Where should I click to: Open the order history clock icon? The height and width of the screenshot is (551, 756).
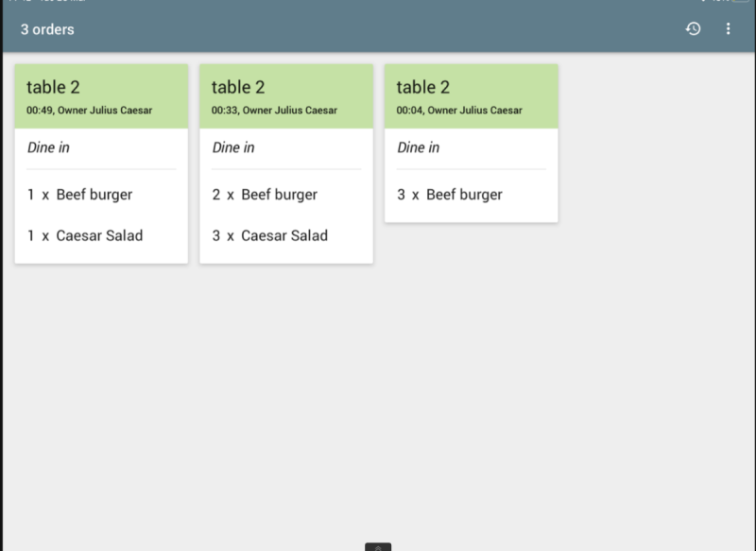(x=693, y=29)
